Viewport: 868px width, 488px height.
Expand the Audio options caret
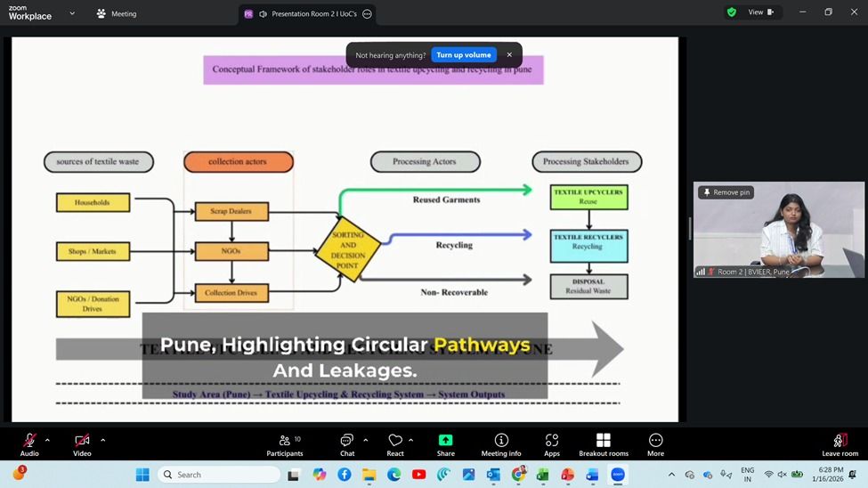point(47,440)
